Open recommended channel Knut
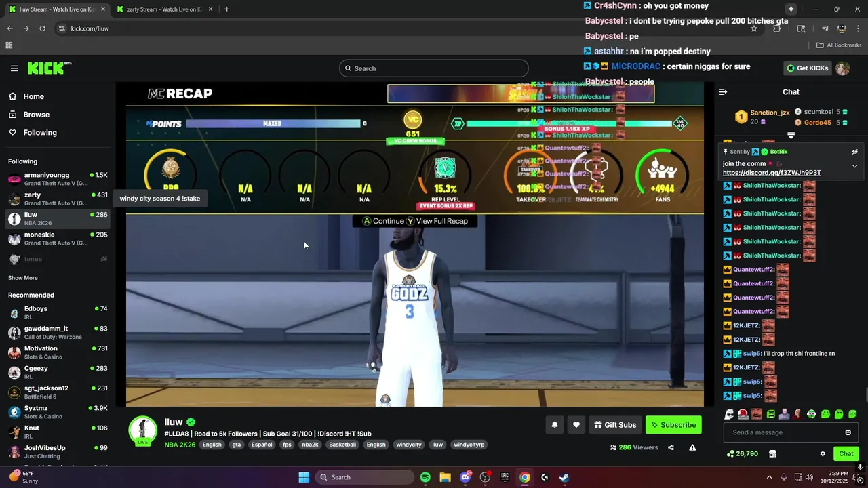 click(58, 432)
